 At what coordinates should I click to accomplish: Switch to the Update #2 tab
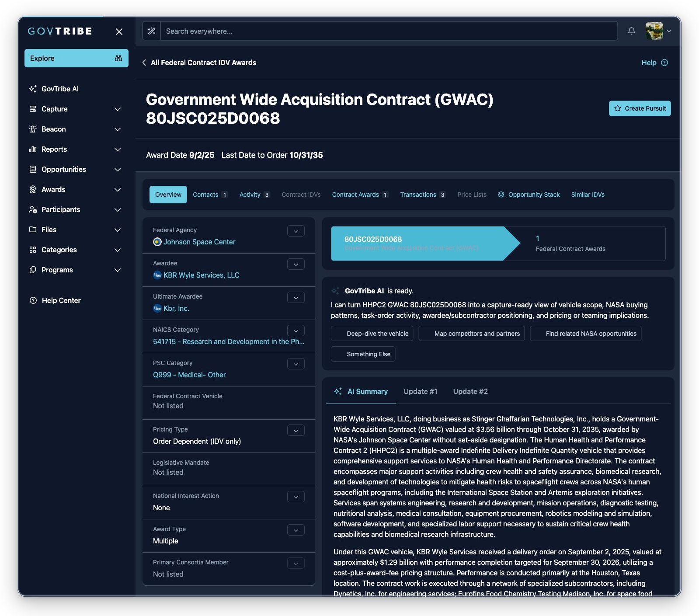pyautogui.click(x=470, y=391)
